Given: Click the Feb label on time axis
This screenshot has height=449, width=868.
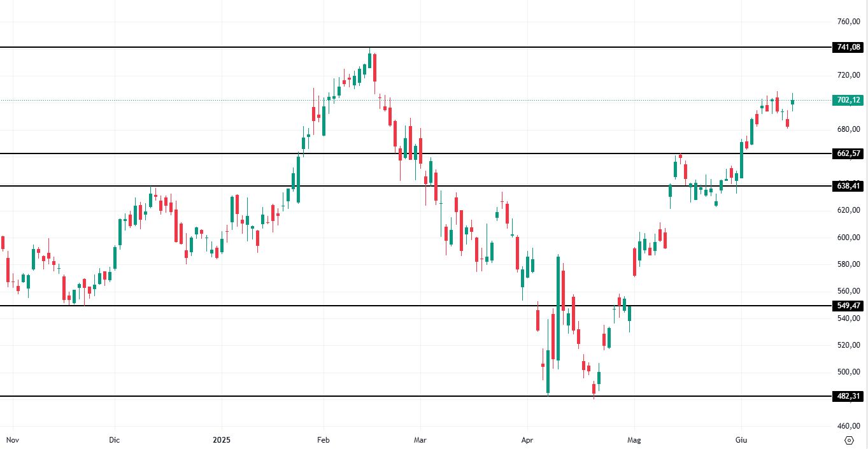Looking at the screenshot, I should click(x=323, y=440).
